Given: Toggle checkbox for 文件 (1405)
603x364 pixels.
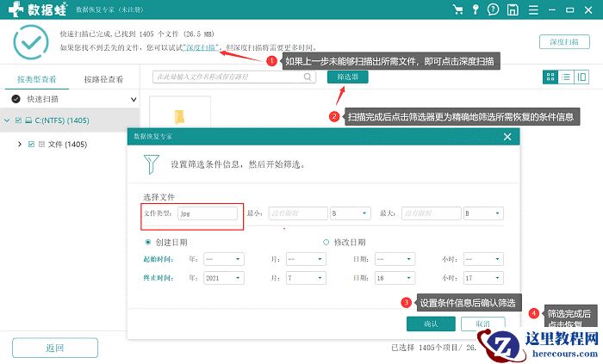Looking at the screenshot, I should click(x=31, y=145).
